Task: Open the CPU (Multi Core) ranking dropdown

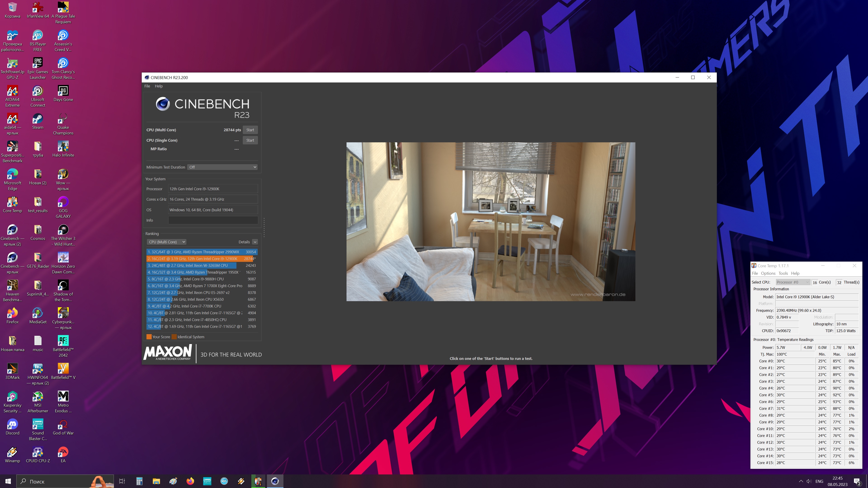Action: pos(166,242)
